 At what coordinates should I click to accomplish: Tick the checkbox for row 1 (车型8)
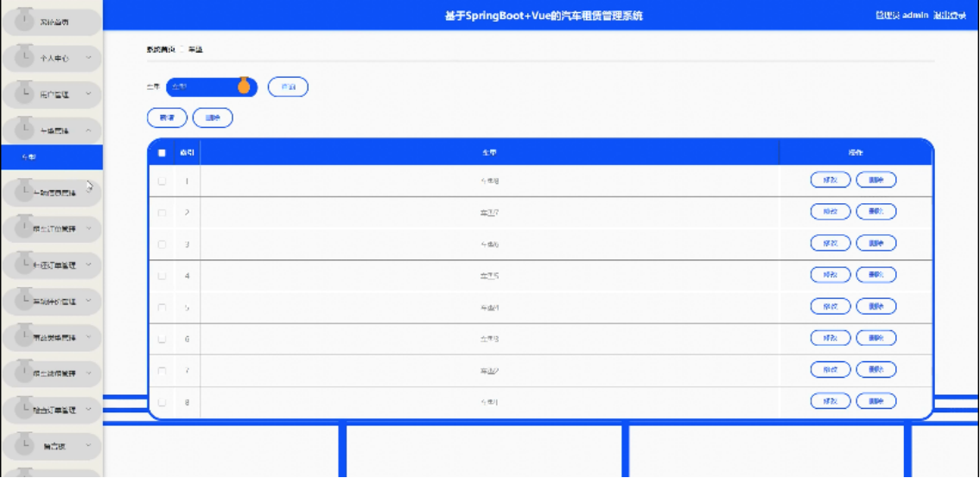point(162,182)
